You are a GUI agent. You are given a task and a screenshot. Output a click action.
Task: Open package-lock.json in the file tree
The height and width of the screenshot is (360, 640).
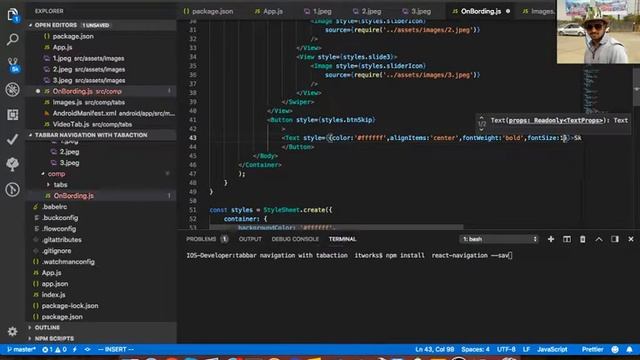tap(70, 306)
